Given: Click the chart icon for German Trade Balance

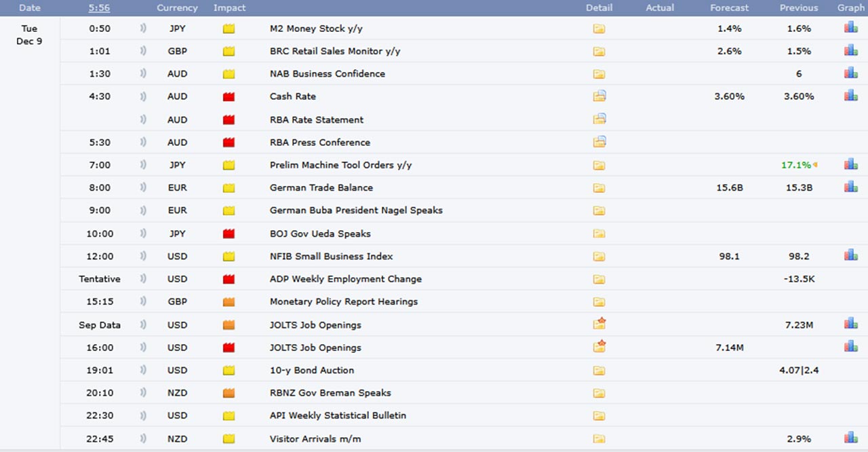Looking at the screenshot, I should 850,187.
